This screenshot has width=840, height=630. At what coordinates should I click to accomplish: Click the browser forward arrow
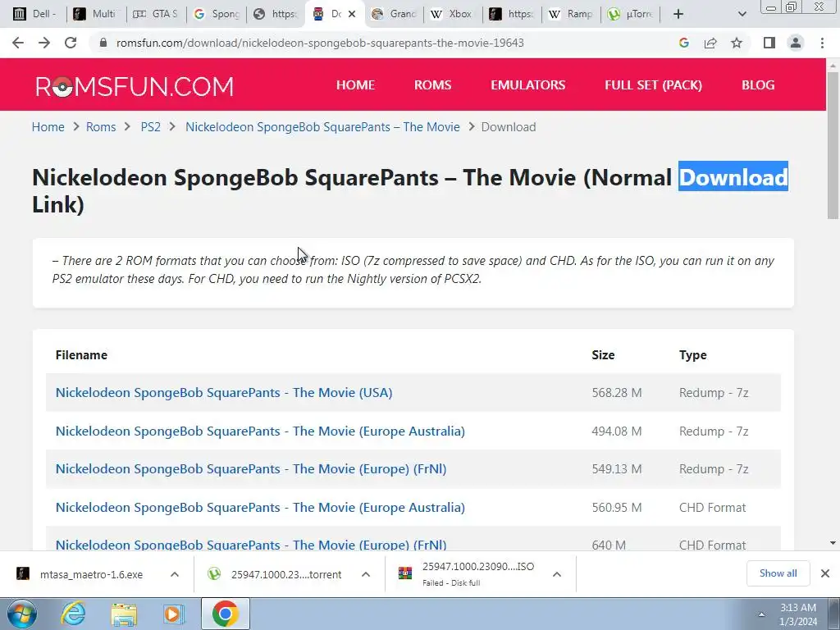(x=44, y=43)
